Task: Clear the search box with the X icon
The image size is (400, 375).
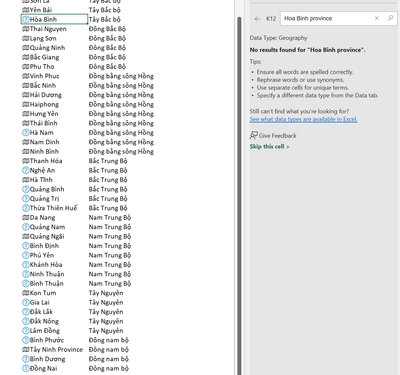Action: tap(377, 18)
